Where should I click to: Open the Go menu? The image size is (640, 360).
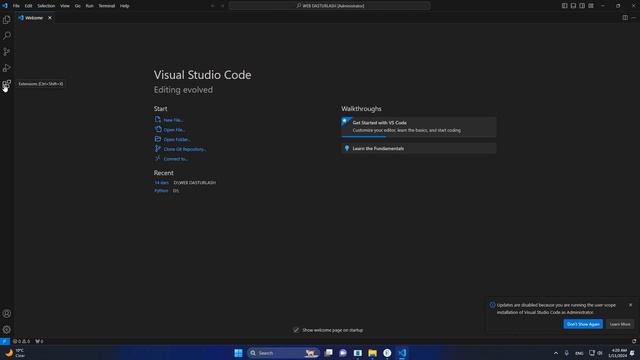tap(78, 6)
